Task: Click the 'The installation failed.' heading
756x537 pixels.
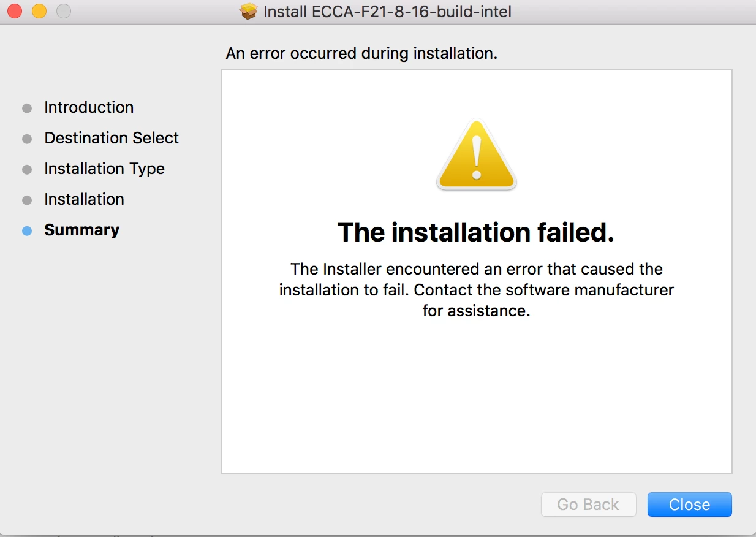Action: pyautogui.click(x=476, y=232)
